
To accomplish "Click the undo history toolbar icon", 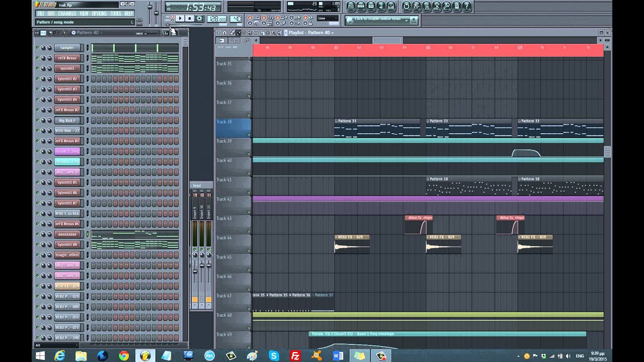I will click(407, 7).
